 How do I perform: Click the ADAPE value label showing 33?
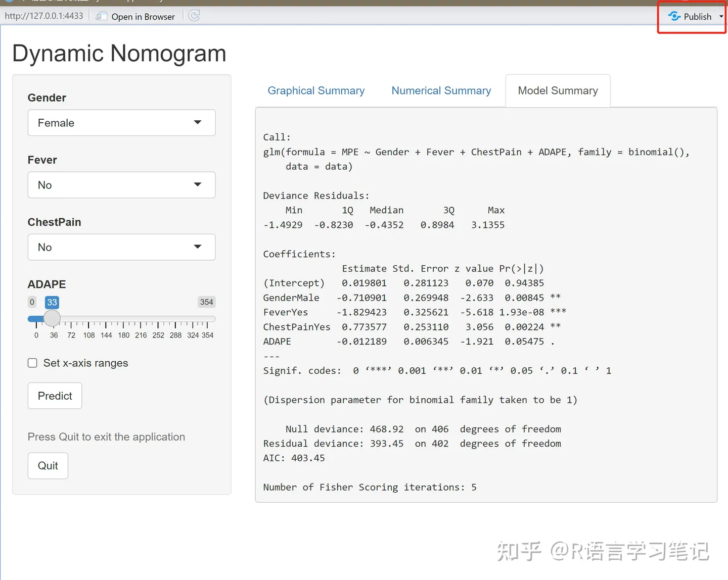[52, 302]
